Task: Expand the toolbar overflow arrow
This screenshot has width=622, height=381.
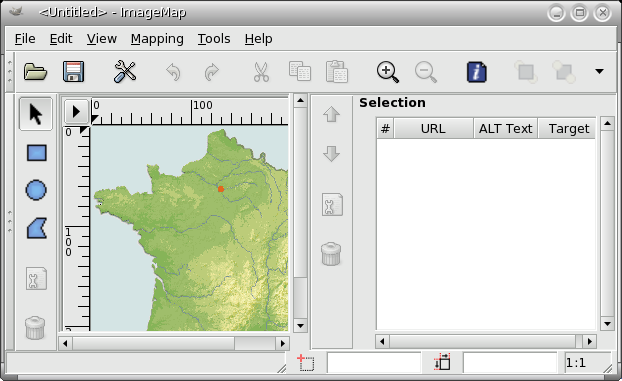Action: 599,71
